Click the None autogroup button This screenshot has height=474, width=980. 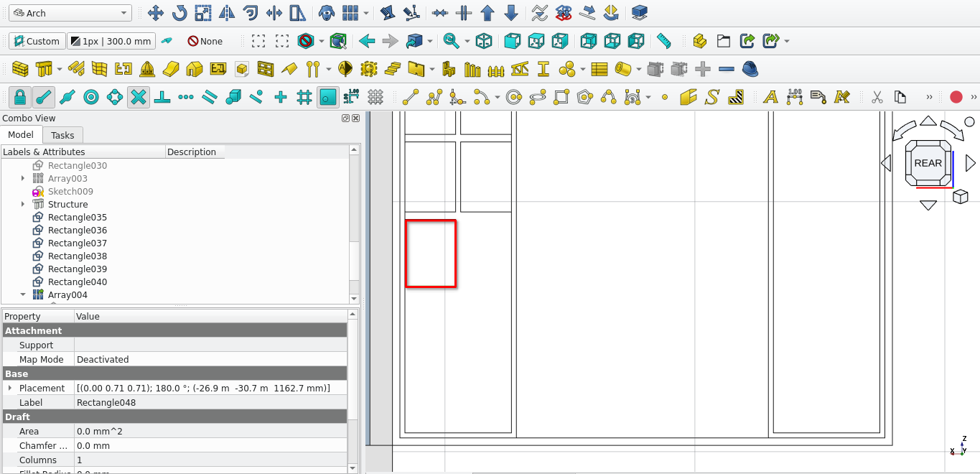click(x=205, y=41)
